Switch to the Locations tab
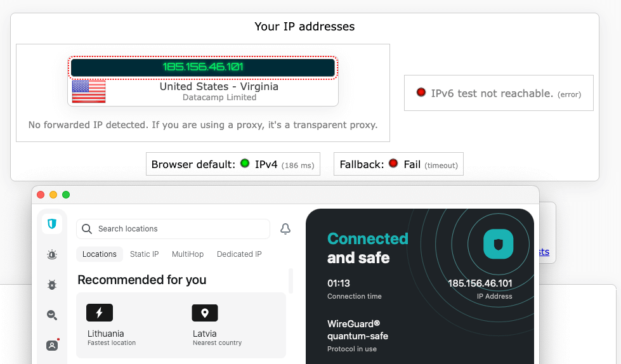 click(x=100, y=254)
